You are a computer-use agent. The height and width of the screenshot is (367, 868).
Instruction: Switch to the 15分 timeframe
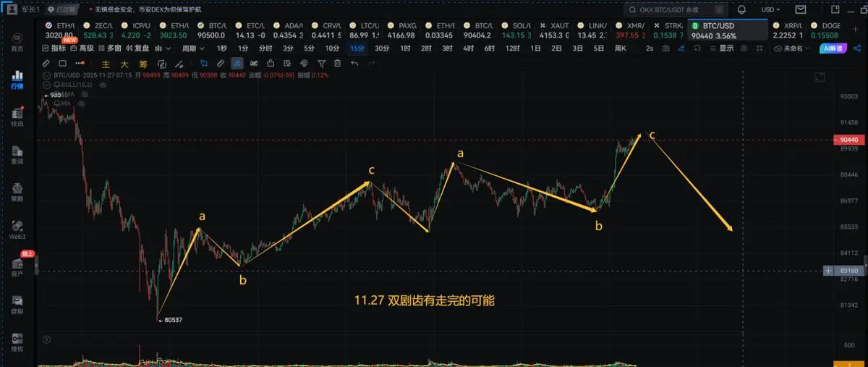(357, 48)
